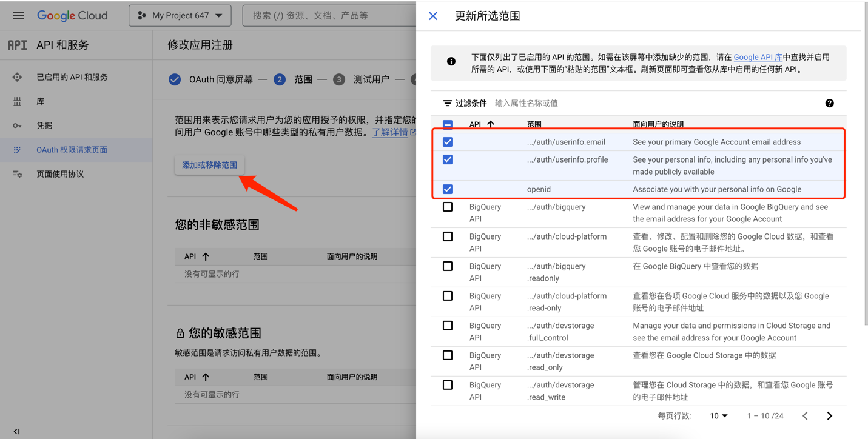
Task: Open the hamburger navigation menu
Action: [x=18, y=16]
